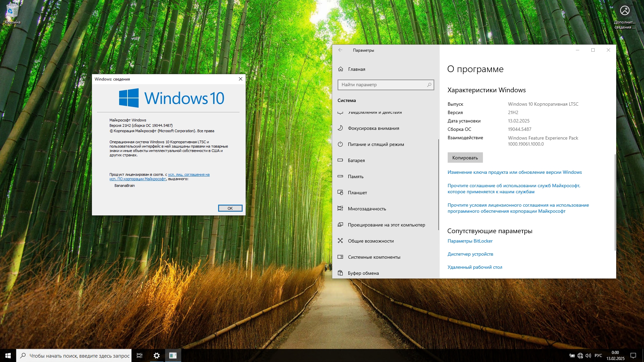Click the magnifier icon in Найти параметр box
Image resolution: width=644 pixels, height=362 pixels.
[x=429, y=85]
